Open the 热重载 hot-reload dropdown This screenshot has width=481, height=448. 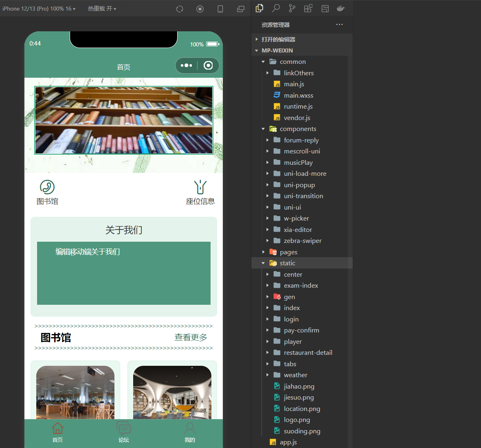[102, 8]
